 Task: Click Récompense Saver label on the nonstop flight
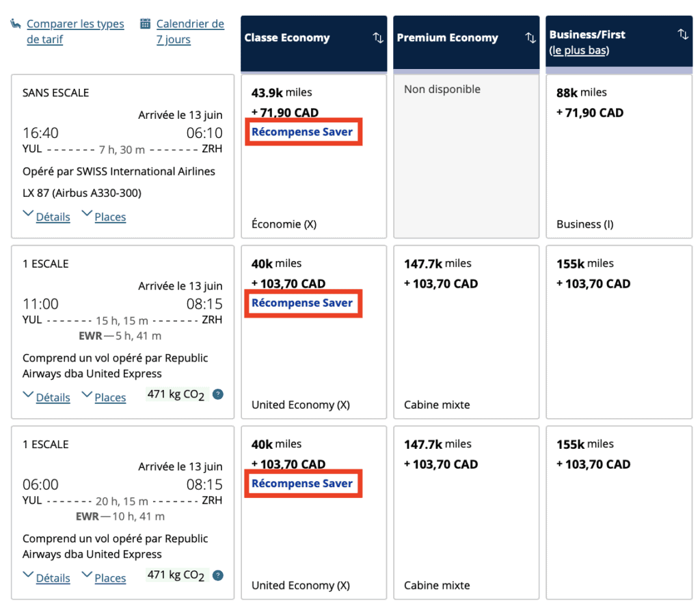pos(302,132)
